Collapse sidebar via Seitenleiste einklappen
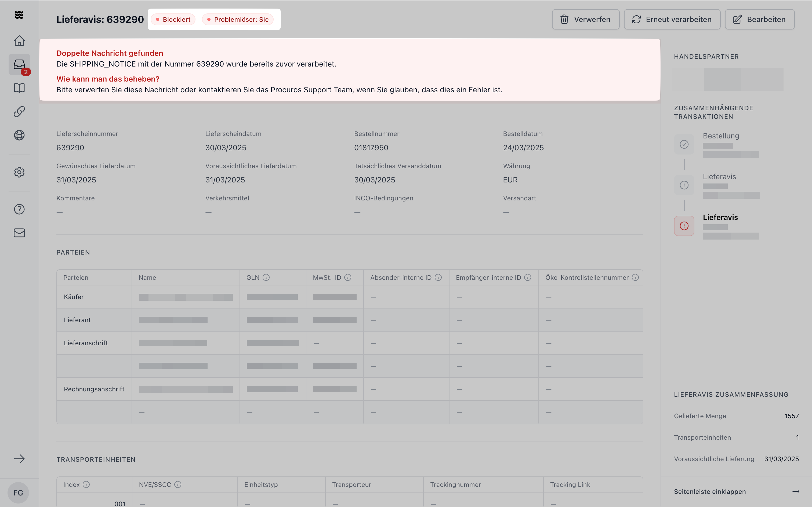This screenshot has height=507, width=812. point(736,491)
